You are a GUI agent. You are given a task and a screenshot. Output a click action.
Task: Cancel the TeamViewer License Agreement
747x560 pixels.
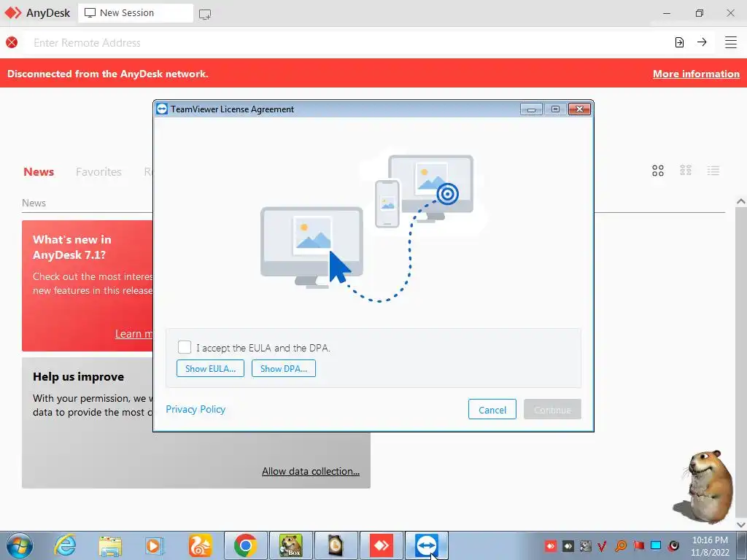click(492, 410)
